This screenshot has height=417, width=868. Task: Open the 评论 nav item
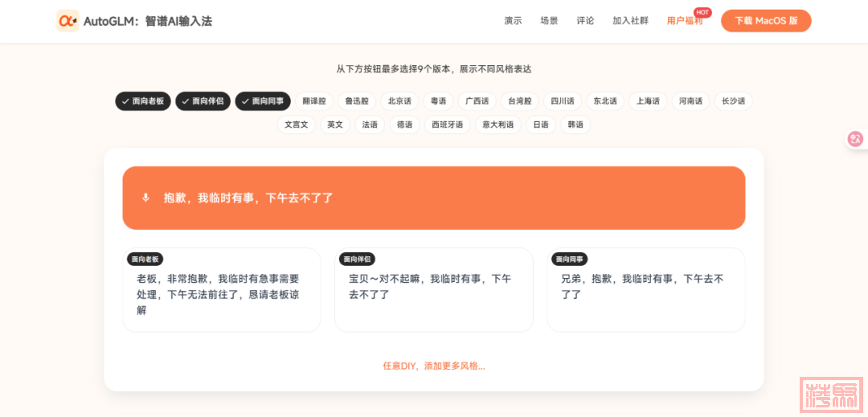pyautogui.click(x=585, y=21)
